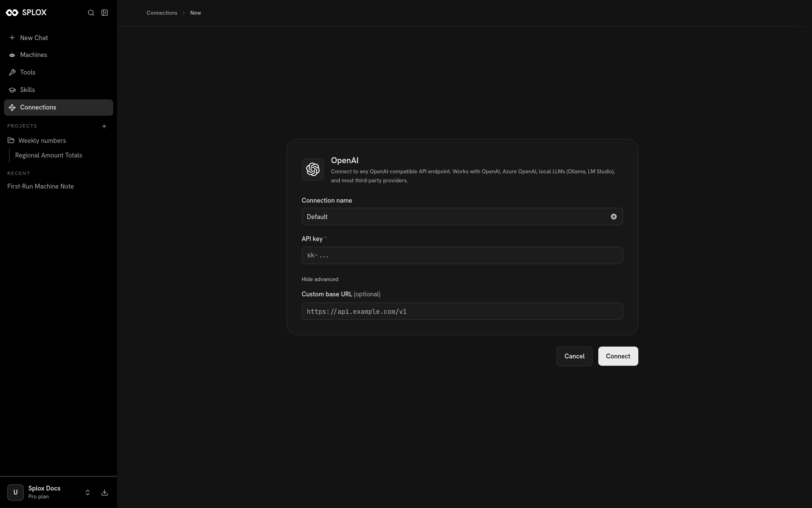812x508 pixels.
Task: Open the Skills page
Action: tap(59, 90)
